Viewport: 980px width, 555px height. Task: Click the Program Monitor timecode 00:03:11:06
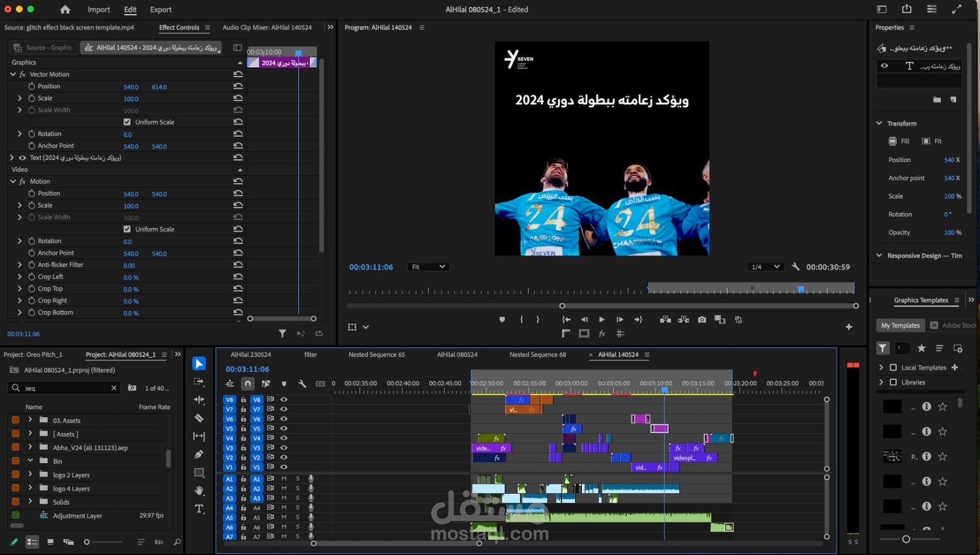371,267
